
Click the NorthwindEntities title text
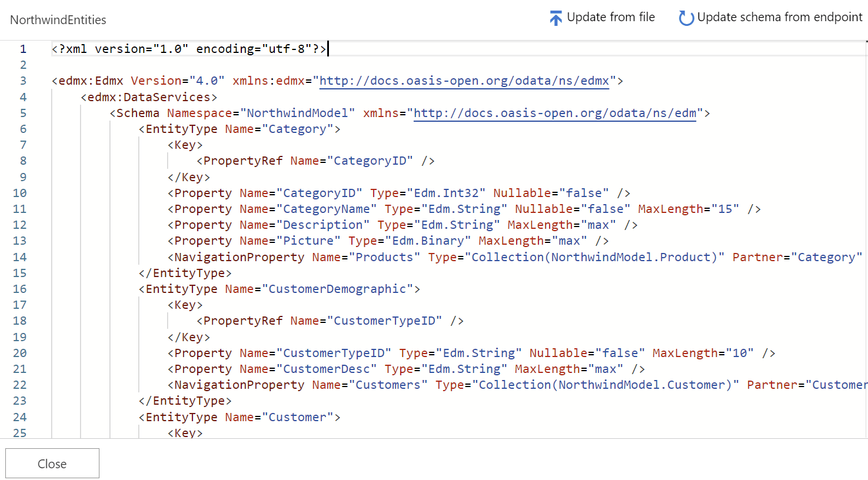(x=58, y=20)
